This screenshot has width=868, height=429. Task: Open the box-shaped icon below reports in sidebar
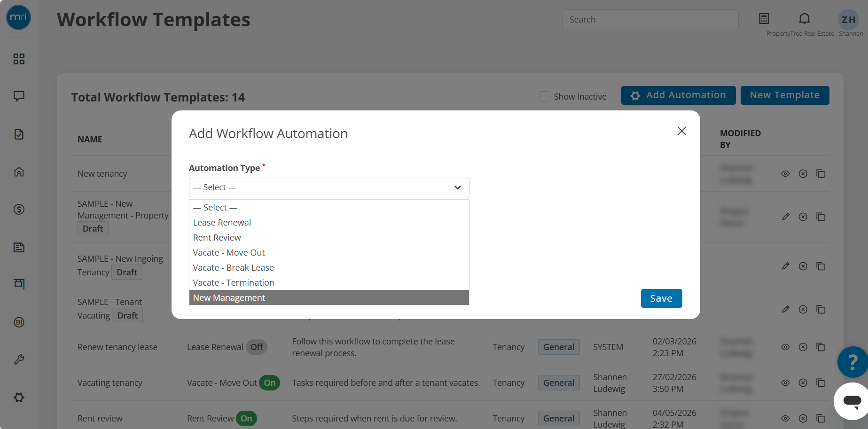pyautogui.click(x=19, y=284)
